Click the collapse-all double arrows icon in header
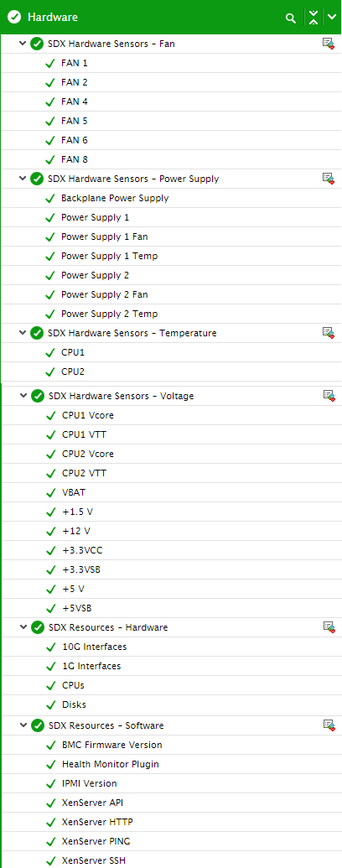The width and height of the screenshot is (342, 868). click(x=313, y=17)
